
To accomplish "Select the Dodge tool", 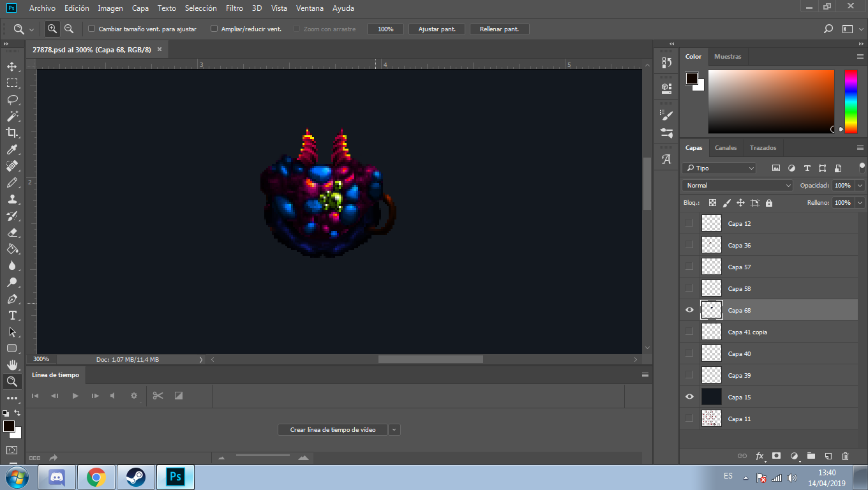I will click(x=12, y=282).
